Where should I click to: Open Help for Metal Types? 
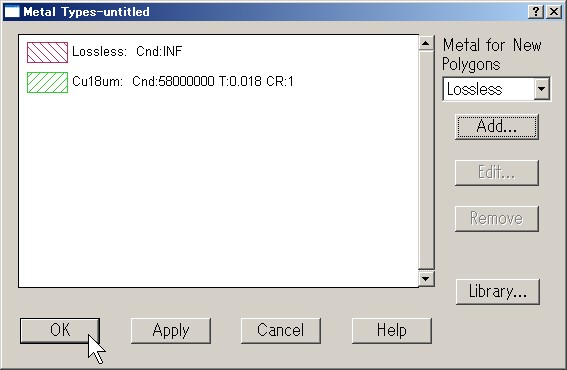coord(392,330)
